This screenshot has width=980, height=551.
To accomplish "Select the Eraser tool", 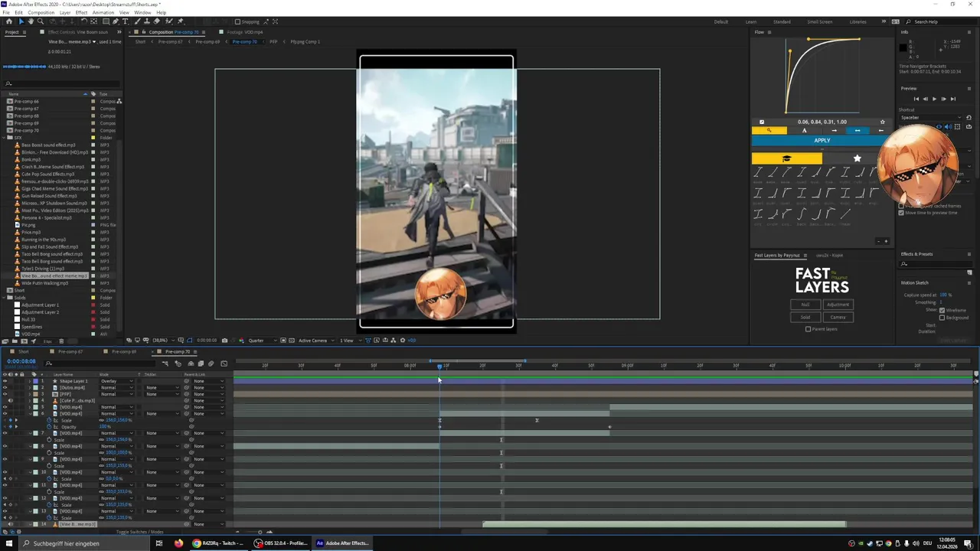I will click(x=156, y=21).
